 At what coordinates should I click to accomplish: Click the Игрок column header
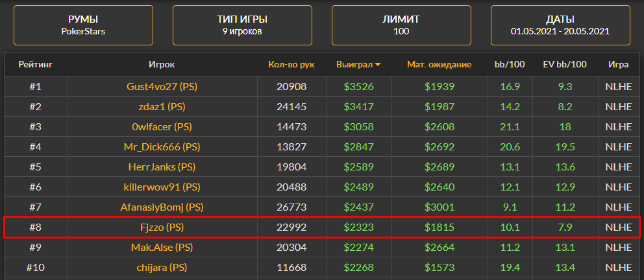tap(162, 64)
